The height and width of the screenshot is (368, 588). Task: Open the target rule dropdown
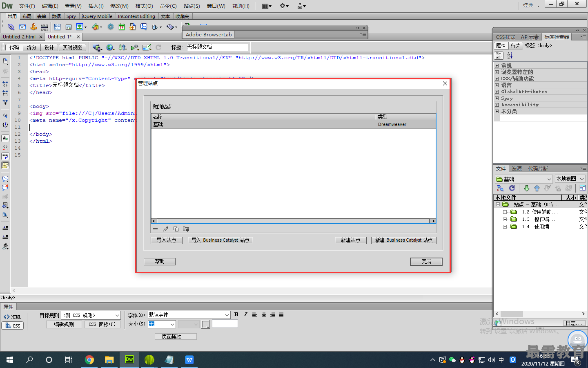click(x=91, y=315)
